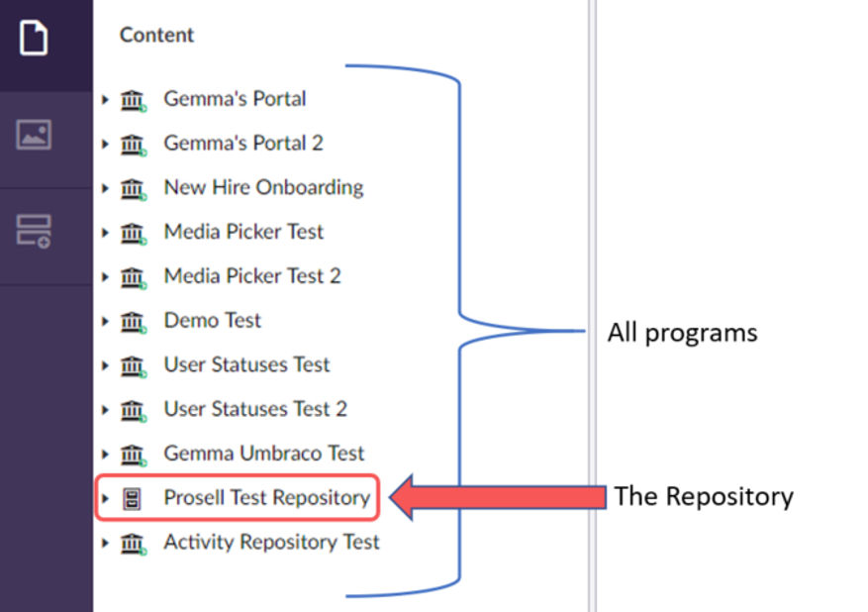
Task: Click the bank icon beside Gemma's Portal
Action: [x=133, y=99]
